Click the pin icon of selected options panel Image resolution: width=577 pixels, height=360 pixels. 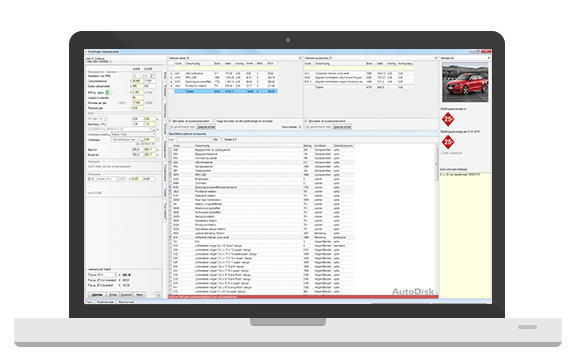(300, 58)
